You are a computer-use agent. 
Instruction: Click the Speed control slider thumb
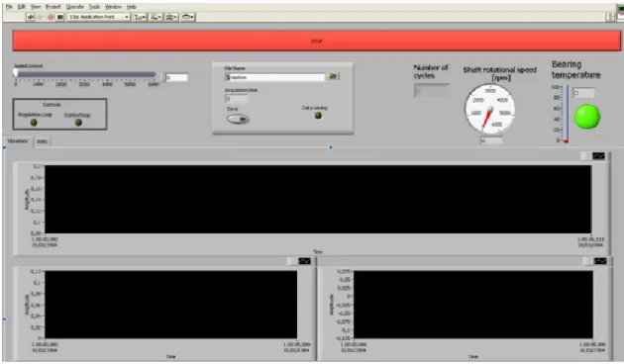tap(16, 73)
